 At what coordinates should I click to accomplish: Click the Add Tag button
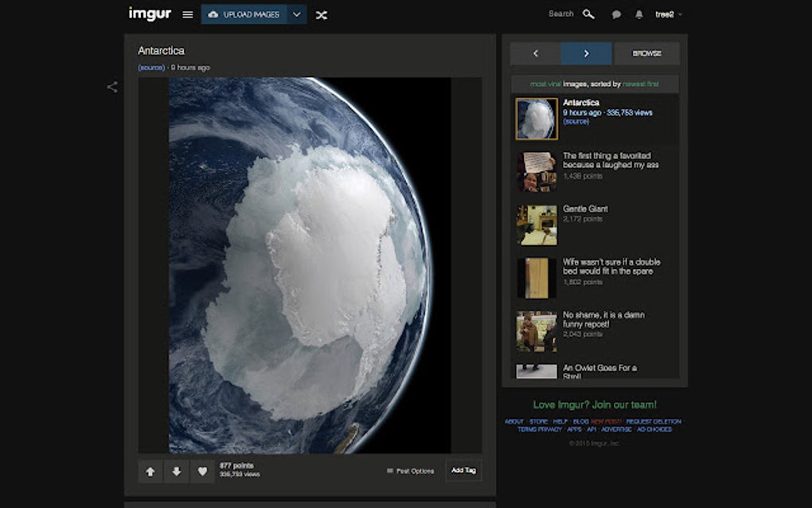(463, 471)
